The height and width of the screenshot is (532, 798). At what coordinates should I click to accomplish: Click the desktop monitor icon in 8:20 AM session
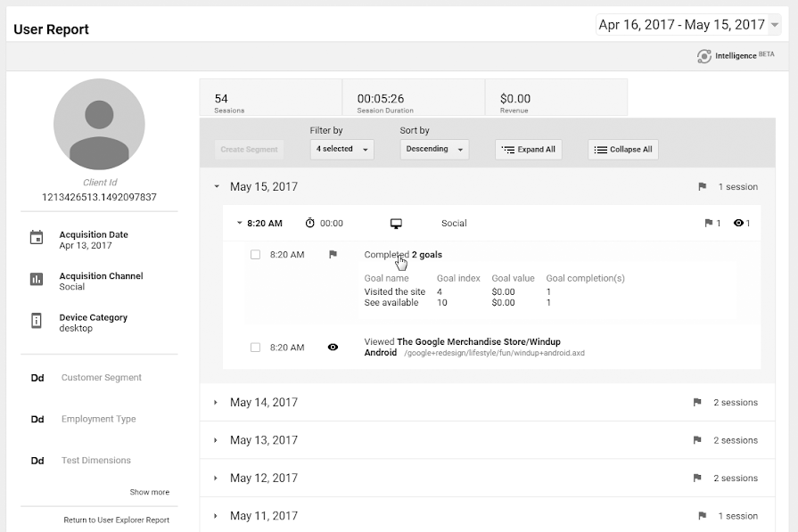[396, 224]
